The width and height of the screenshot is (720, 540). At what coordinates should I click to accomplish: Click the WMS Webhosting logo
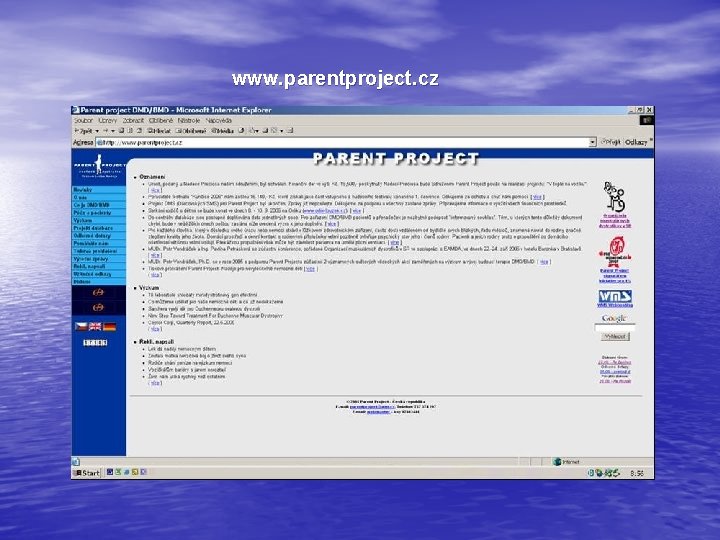615,296
